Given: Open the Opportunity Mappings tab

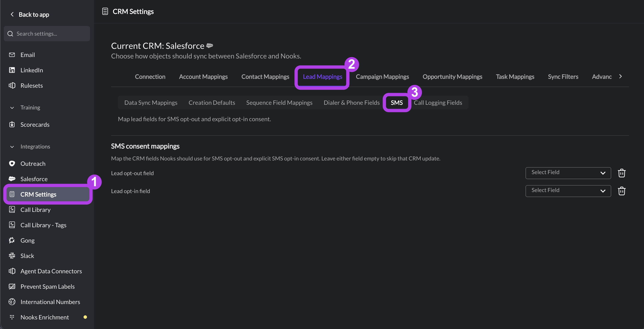Looking at the screenshot, I should (x=452, y=77).
